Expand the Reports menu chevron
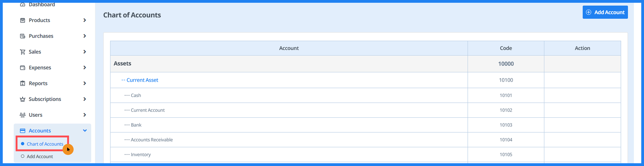 coord(85,83)
